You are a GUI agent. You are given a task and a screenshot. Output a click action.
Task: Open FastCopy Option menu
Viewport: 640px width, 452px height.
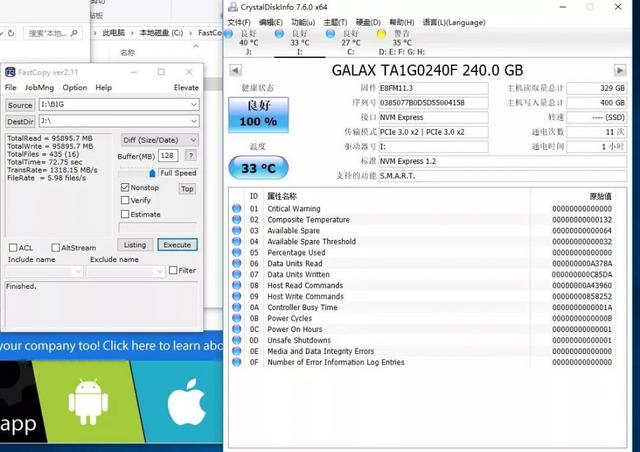75,87
